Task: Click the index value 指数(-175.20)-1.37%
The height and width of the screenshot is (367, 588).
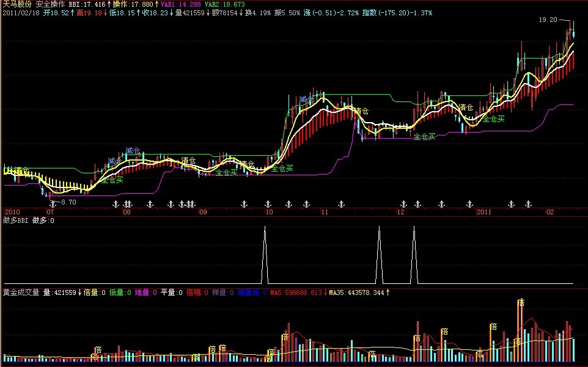Action: click(397, 13)
